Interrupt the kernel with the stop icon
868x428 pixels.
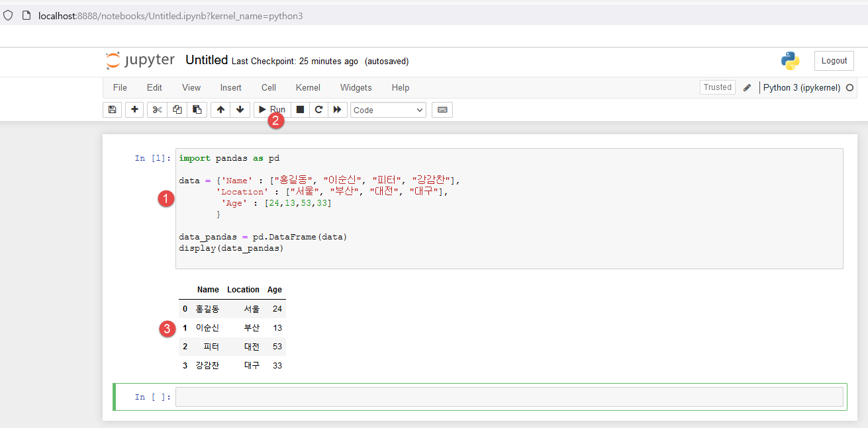[x=300, y=110]
